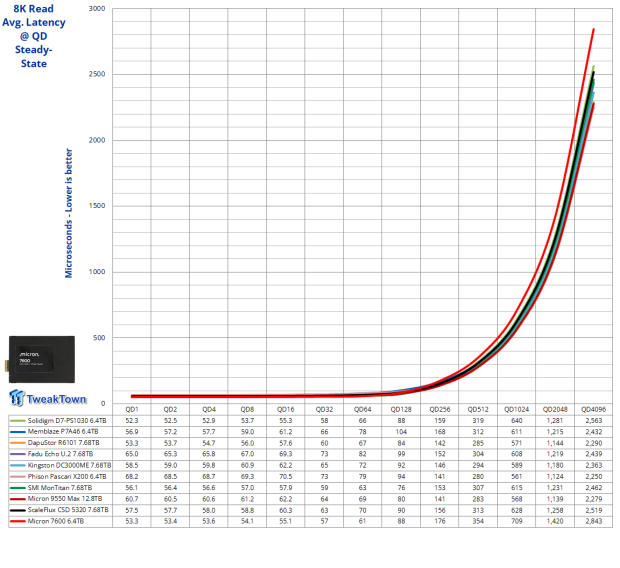Click the y-axis 1500 label

[x=97, y=206]
